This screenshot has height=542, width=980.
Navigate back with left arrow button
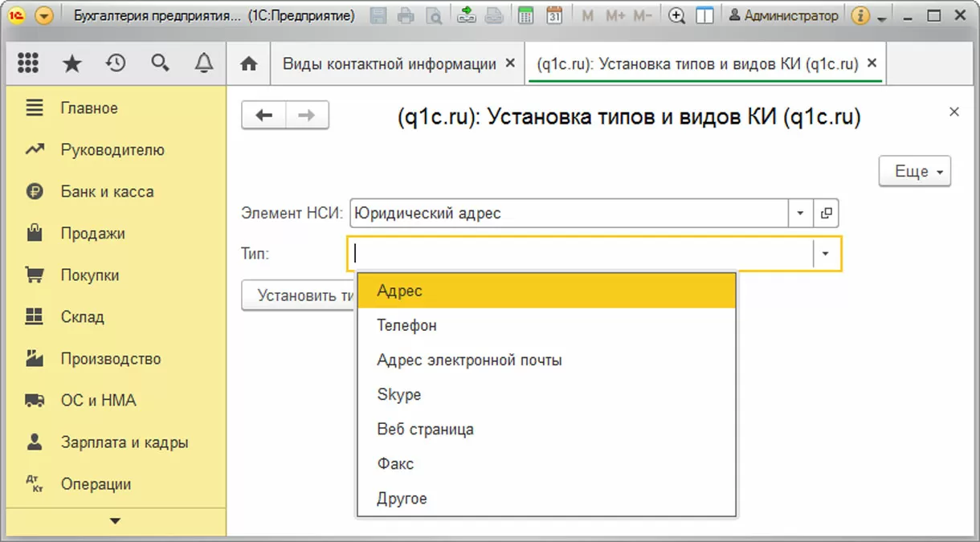264,116
